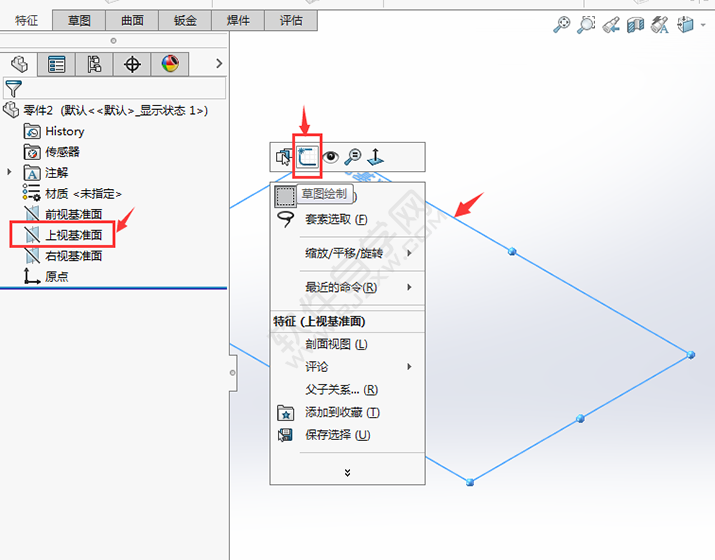Viewport: 715px width, 560px height.
Task: Open the 评论 submenu
Action: point(347,367)
